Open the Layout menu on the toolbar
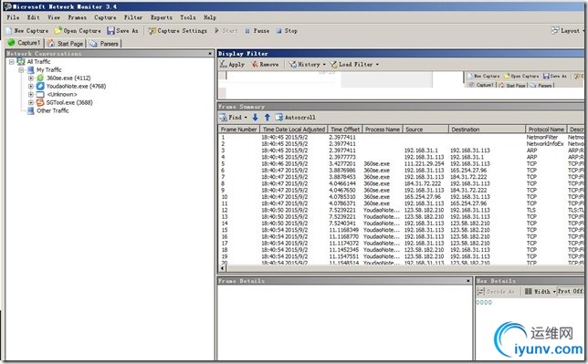Image resolution: width=588 pixels, height=364 pixels. (x=567, y=31)
